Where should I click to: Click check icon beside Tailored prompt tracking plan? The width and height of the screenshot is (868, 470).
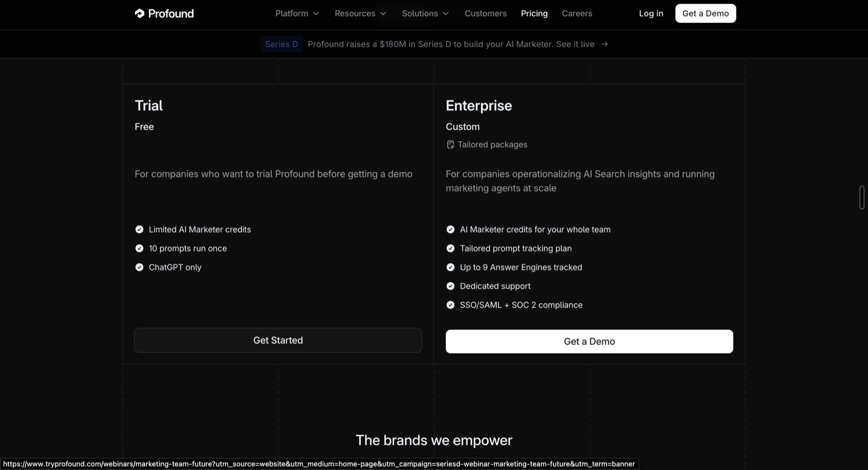click(450, 249)
